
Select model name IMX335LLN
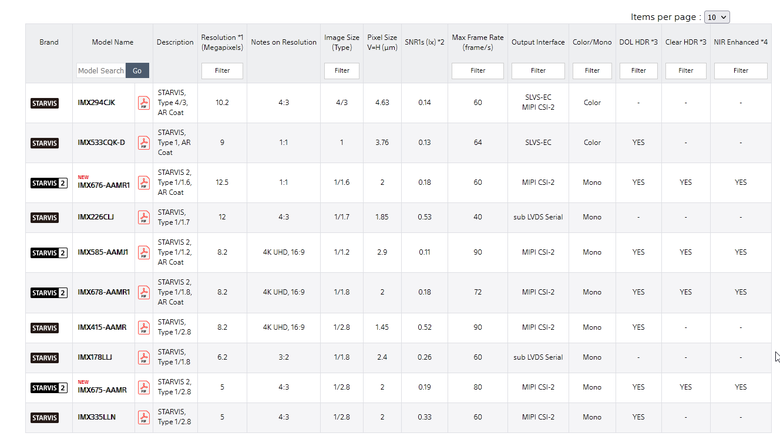coord(97,417)
